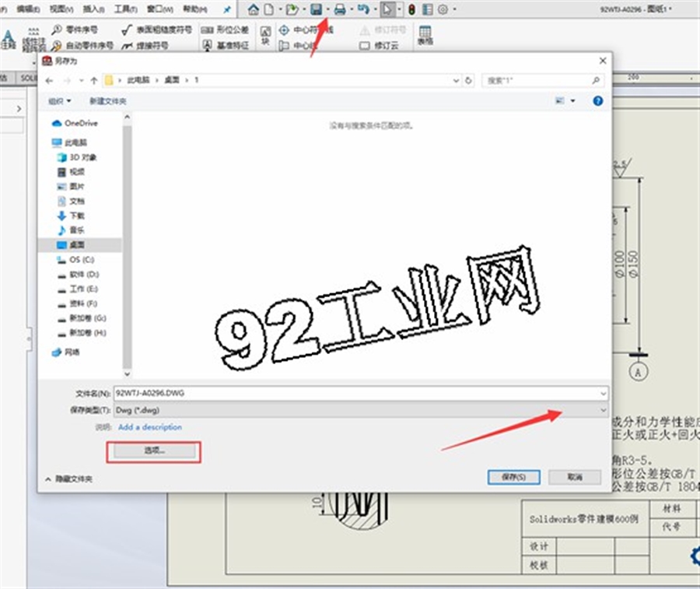Click the Rebuild traffic light icon
This screenshot has height=589, width=700.
click(x=411, y=9)
